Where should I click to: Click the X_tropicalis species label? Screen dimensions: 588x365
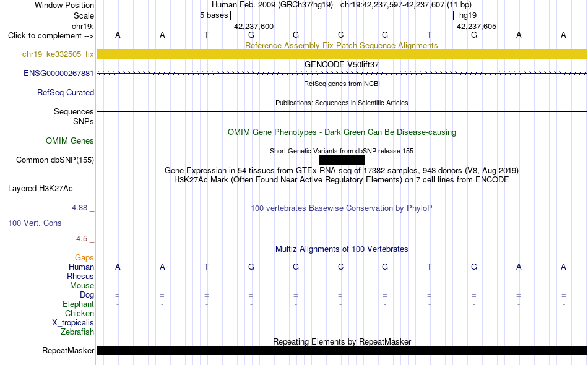click(73, 323)
